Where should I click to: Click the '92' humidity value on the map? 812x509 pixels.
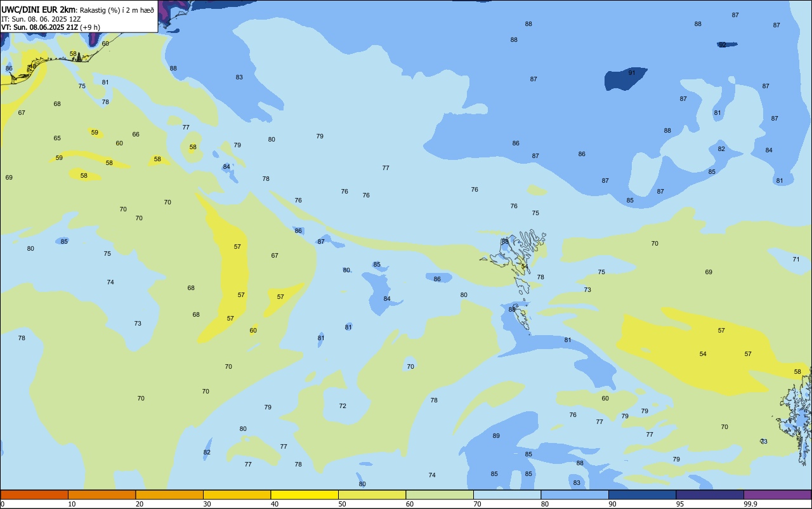(723, 45)
